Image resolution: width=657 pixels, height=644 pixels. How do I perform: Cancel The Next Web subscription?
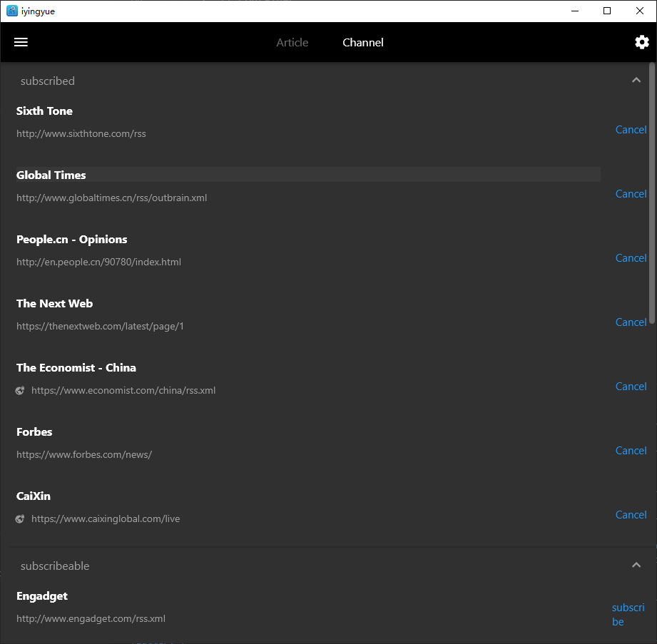tap(631, 322)
